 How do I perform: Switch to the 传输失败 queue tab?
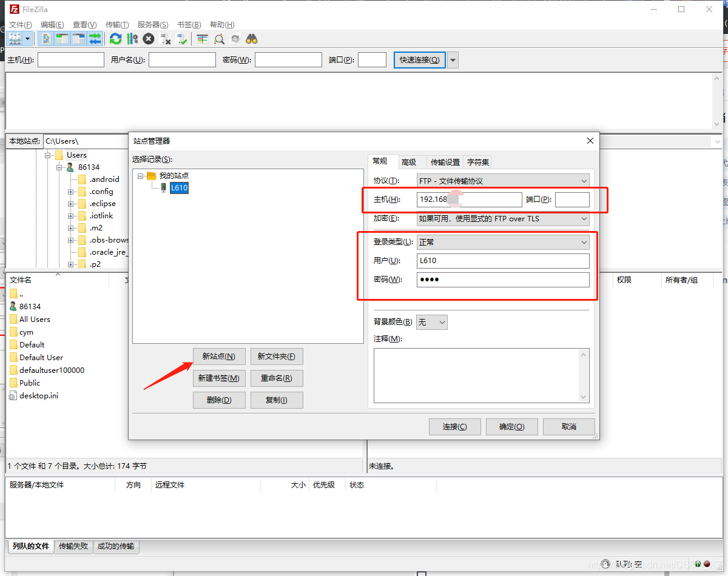(73, 546)
